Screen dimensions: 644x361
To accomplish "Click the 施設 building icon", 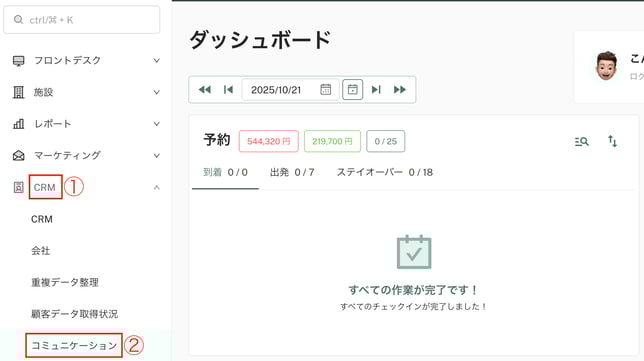I will 18,92.
